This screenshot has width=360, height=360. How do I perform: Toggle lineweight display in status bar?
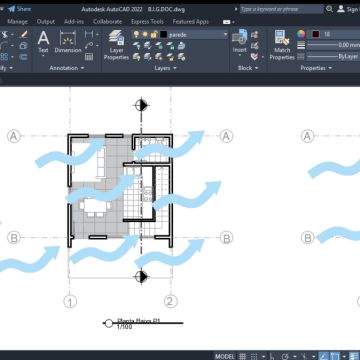(x=354, y=356)
